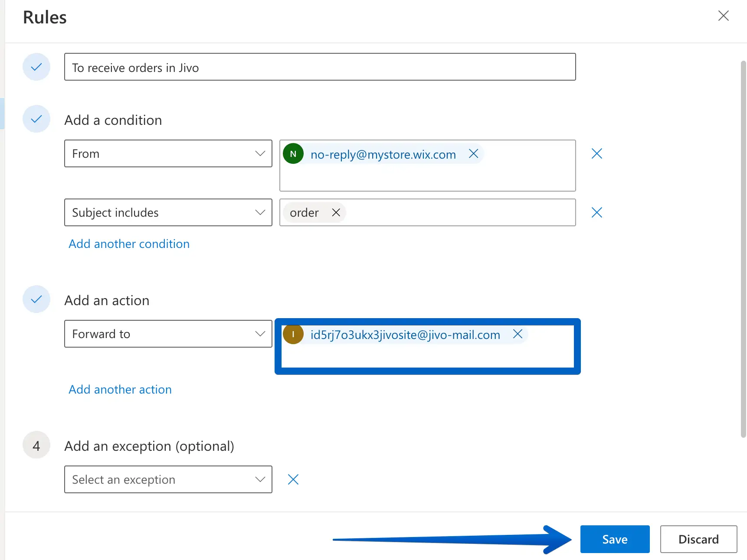Remove no-reply@mystore.wix.com sender chip
This screenshot has height=560, width=747.
click(473, 154)
